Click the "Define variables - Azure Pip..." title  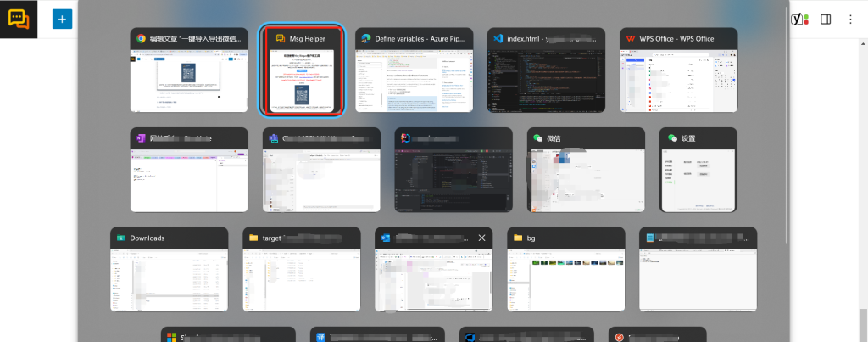point(420,39)
